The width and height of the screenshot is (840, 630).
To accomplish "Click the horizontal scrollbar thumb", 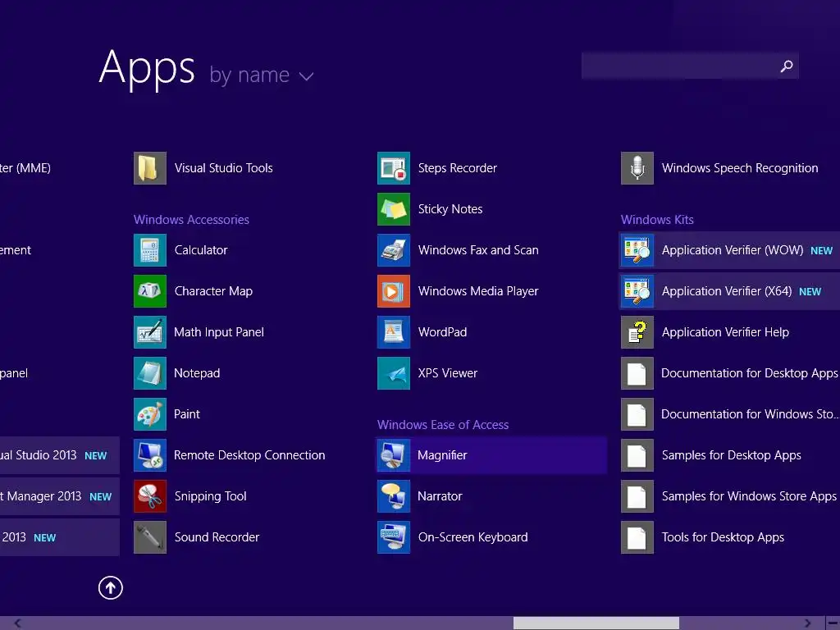I will [596, 623].
